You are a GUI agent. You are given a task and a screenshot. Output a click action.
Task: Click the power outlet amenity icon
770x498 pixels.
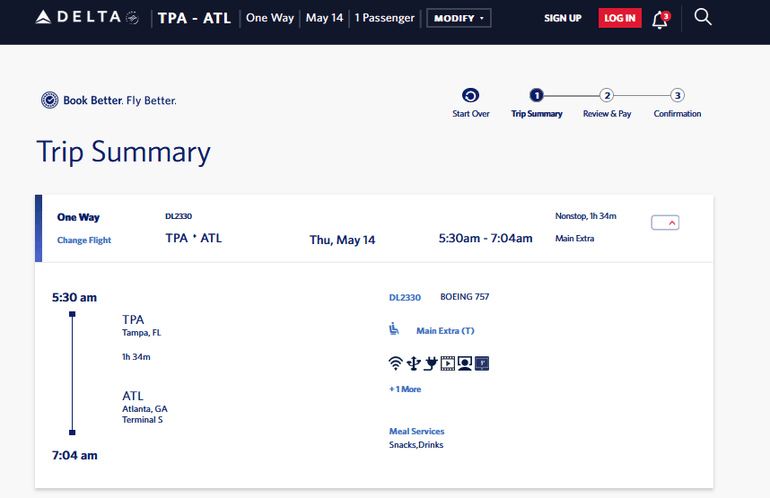tap(431, 363)
